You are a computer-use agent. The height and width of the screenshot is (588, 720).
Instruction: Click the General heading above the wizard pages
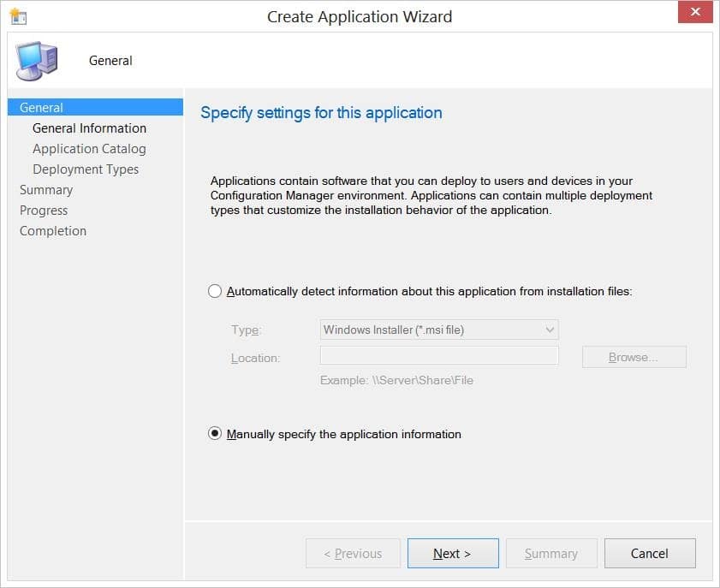point(110,60)
